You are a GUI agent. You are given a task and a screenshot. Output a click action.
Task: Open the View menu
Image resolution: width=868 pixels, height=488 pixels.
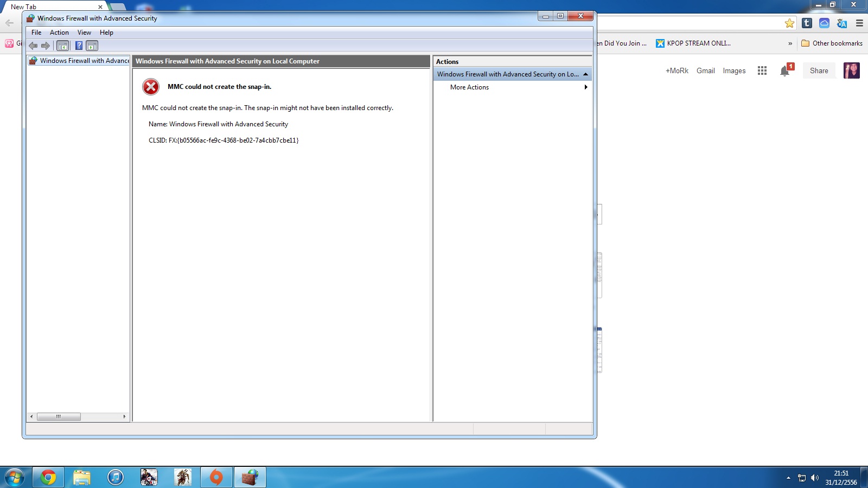point(84,33)
